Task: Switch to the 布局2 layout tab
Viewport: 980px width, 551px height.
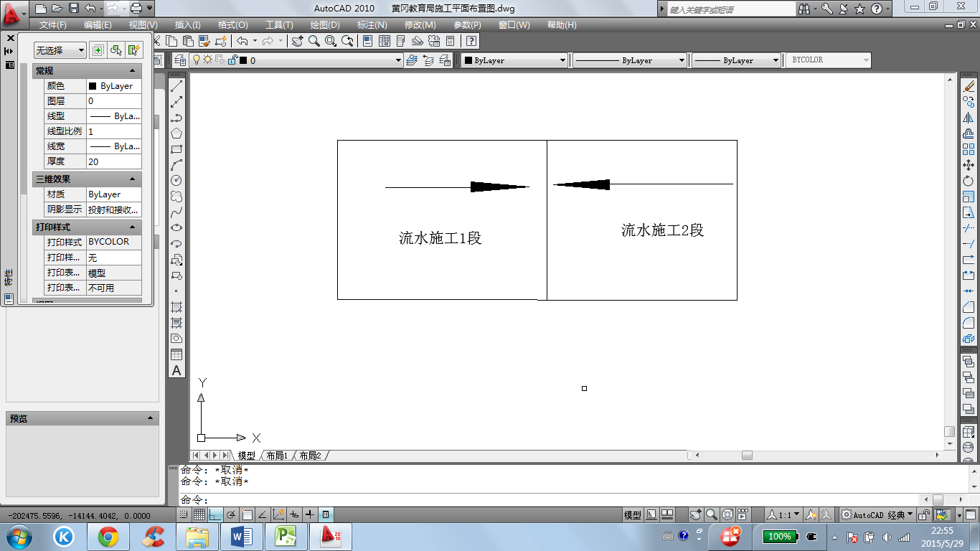Action: point(310,456)
